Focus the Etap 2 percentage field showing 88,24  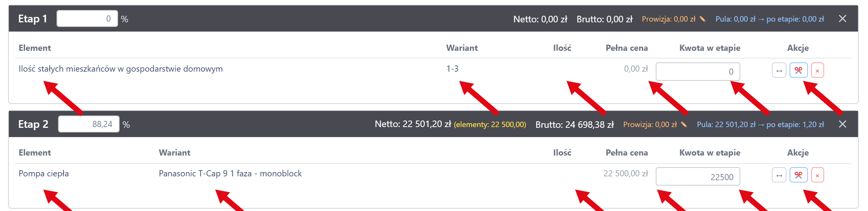pos(88,124)
